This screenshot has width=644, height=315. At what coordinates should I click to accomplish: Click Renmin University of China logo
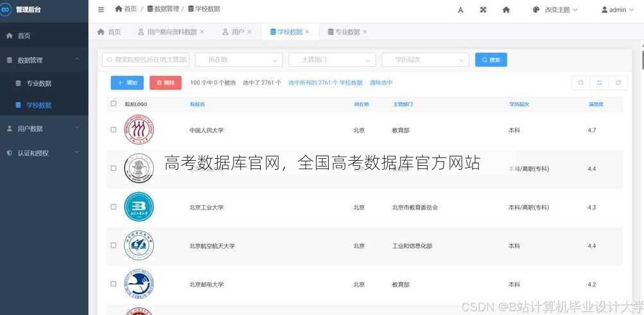(x=139, y=130)
